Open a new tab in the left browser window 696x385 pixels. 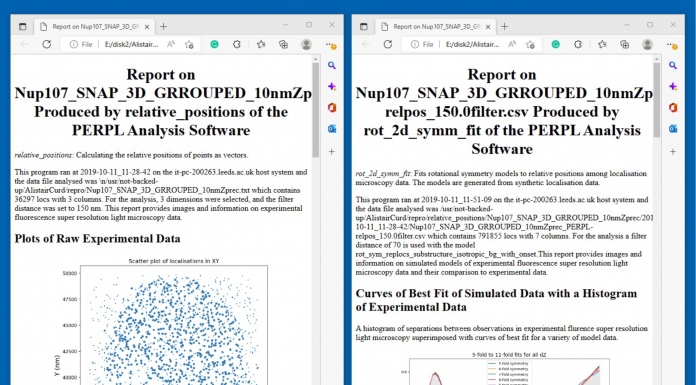pos(163,27)
